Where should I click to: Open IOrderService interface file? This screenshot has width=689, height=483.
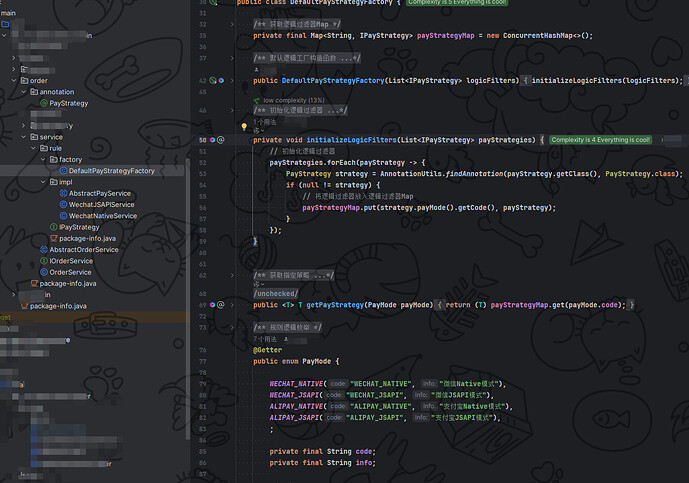(x=71, y=261)
